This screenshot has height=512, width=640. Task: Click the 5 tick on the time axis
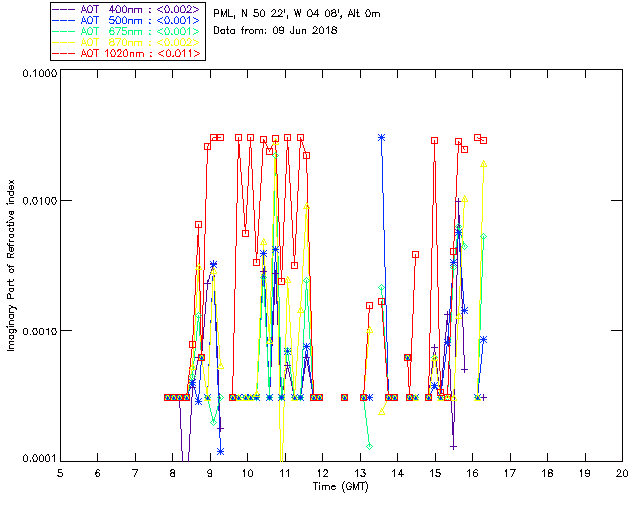coord(60,473)
